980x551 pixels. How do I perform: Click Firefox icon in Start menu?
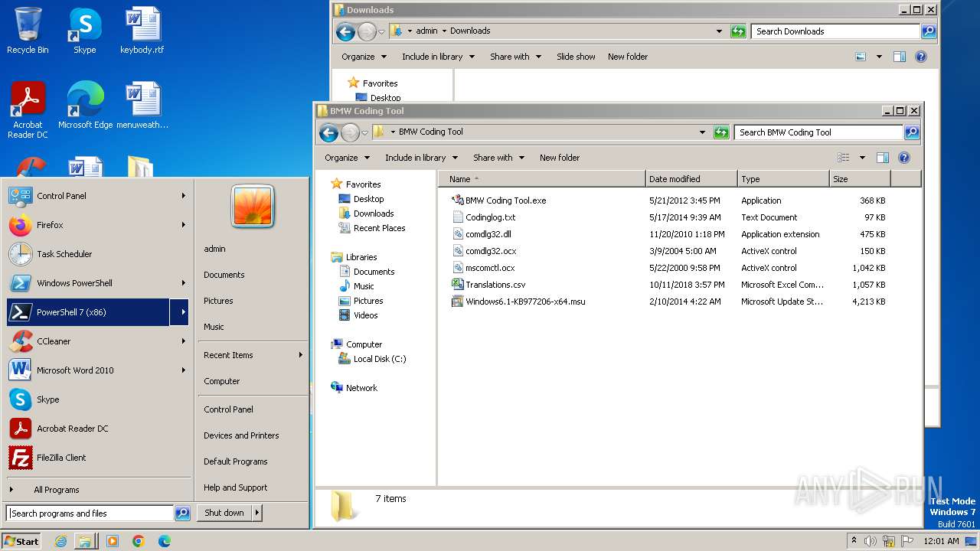[21, 225]
